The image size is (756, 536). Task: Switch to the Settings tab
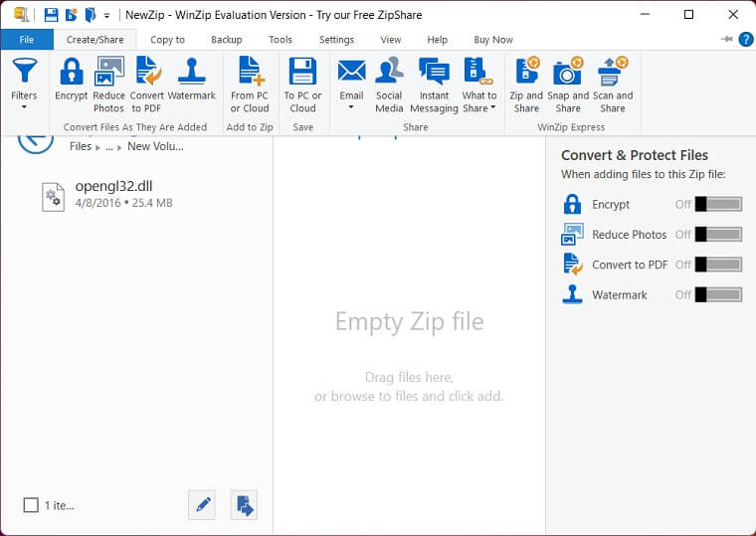pyautogui.click(x=336, y=40)
